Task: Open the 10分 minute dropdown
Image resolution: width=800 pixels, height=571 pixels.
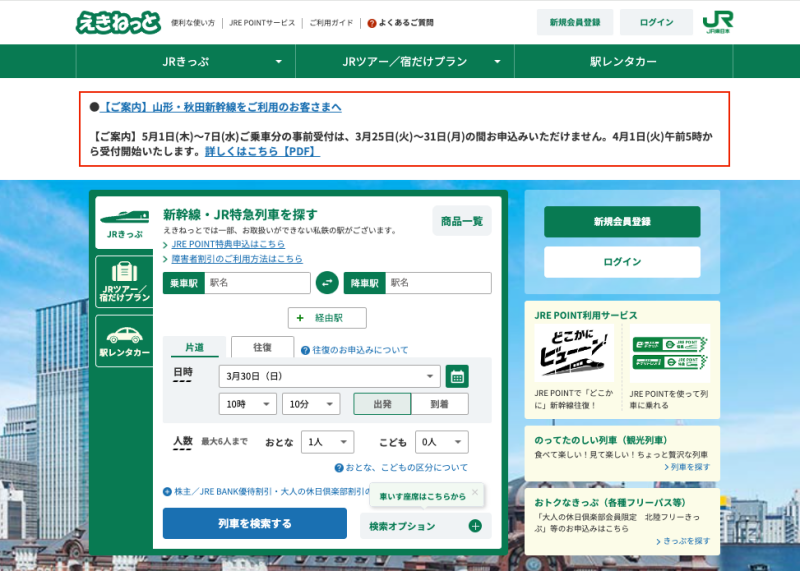Action: (311, 404)
